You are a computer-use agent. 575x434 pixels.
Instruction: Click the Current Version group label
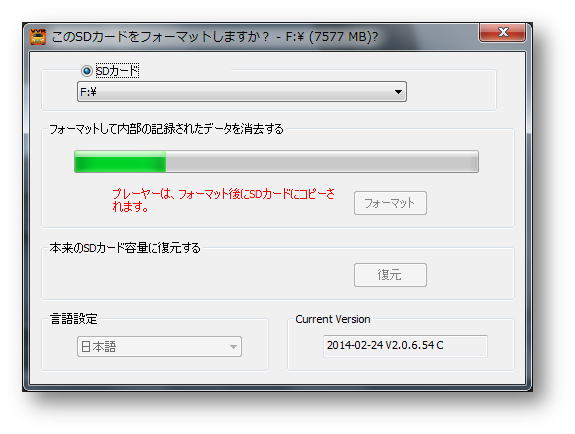(333, 319)
